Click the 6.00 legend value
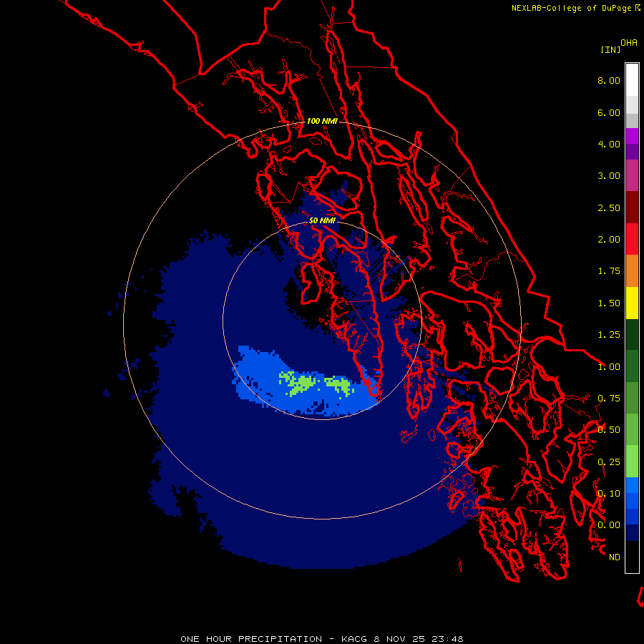 click(x=608, y=112)
